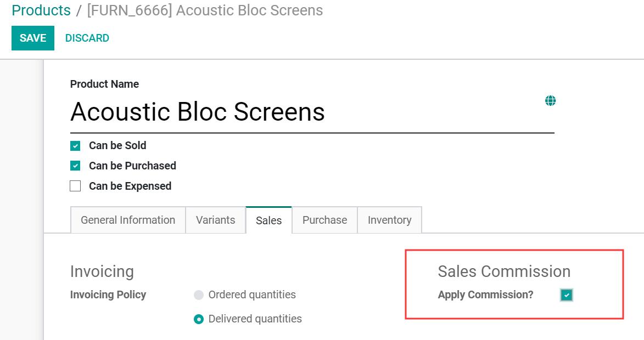
Task: Click the Invoicing Policy field label
Action: (108, 295)
